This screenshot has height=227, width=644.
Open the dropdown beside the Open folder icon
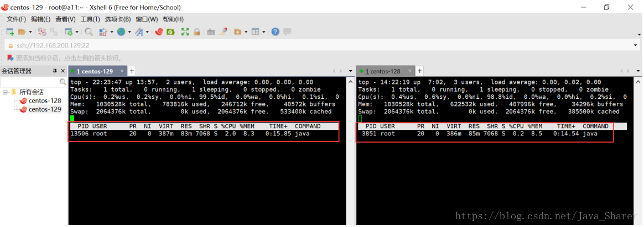click(30, 32)
